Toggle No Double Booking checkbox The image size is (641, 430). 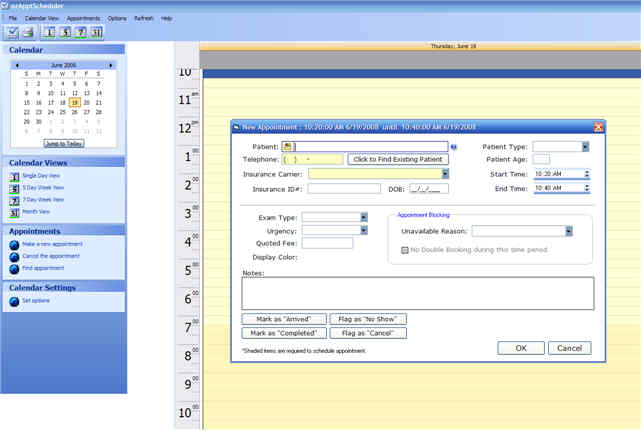point(405,250)
